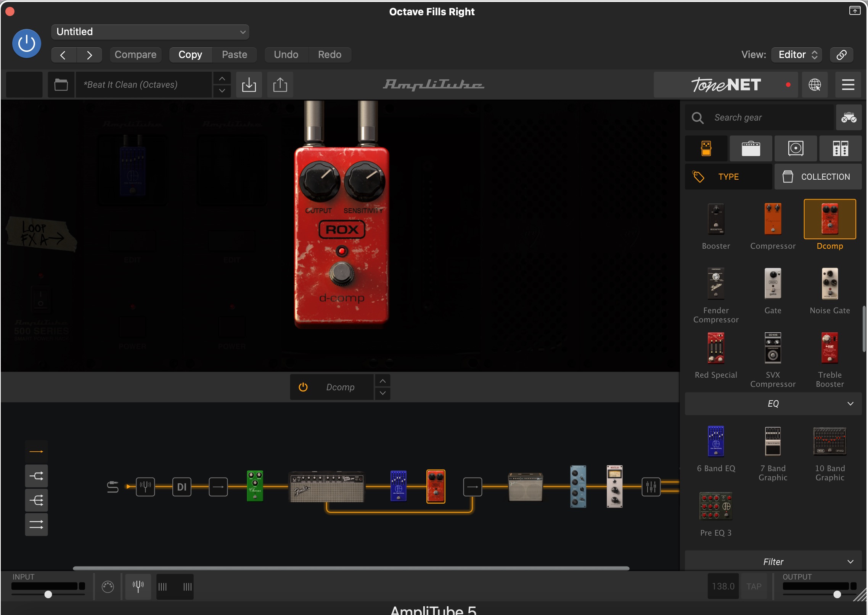Click the mixer block in signal chain
This screenshot has height=615, width=868.
click(x=651, y=487)
